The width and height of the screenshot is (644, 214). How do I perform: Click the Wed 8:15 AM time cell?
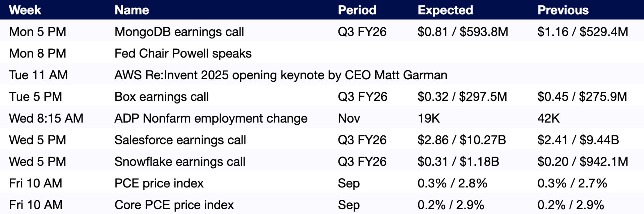click(x=46, y=118)
